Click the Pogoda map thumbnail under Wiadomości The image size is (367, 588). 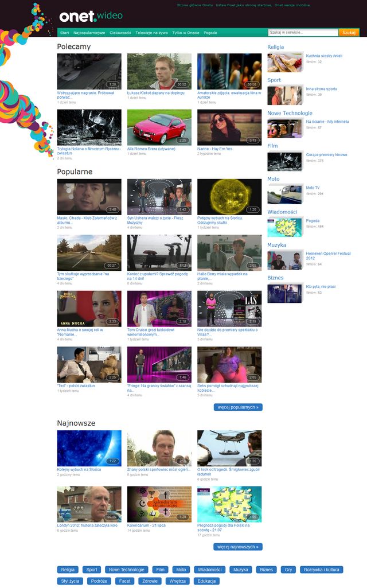[284, 227]
